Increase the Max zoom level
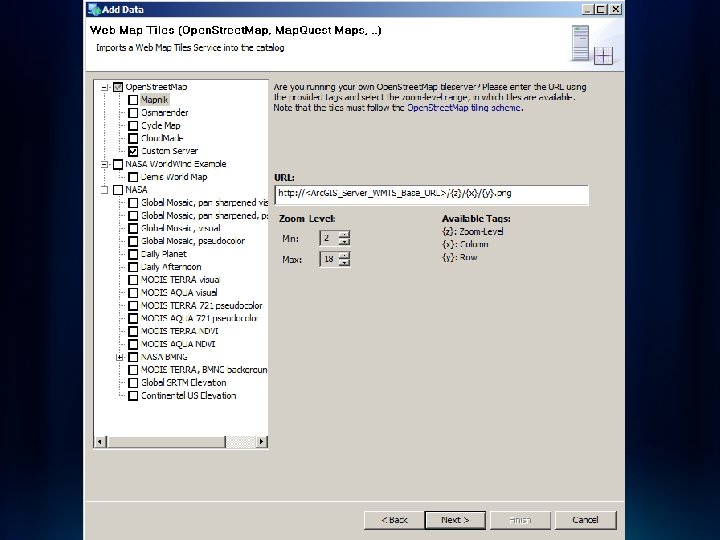This screenshot has width=720, height=540. 344,256
